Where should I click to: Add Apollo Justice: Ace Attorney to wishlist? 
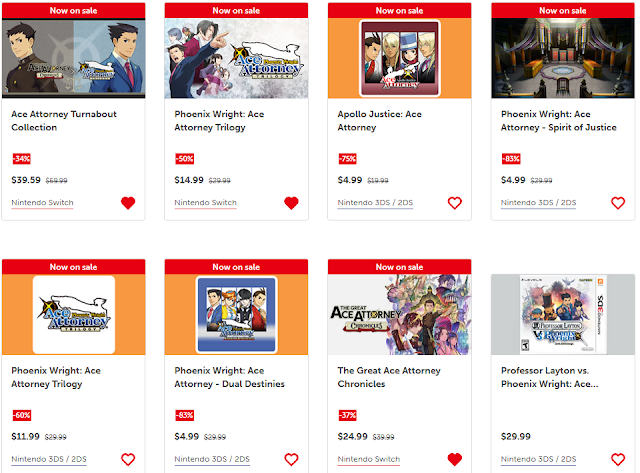coord(455,203)
